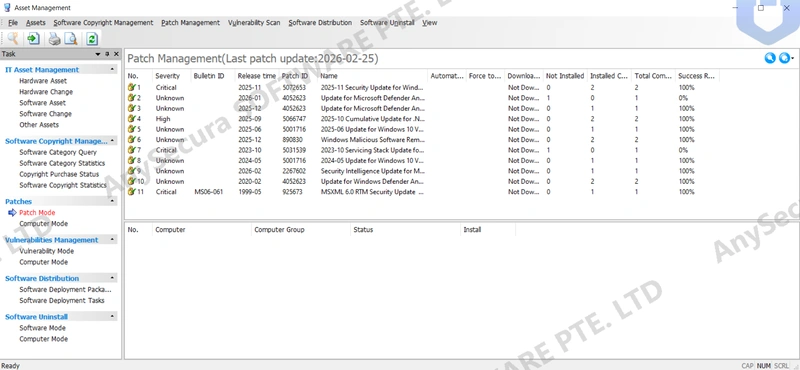
Task: Click patch icon for row 9 (2267602)
Action: [132, 171]
